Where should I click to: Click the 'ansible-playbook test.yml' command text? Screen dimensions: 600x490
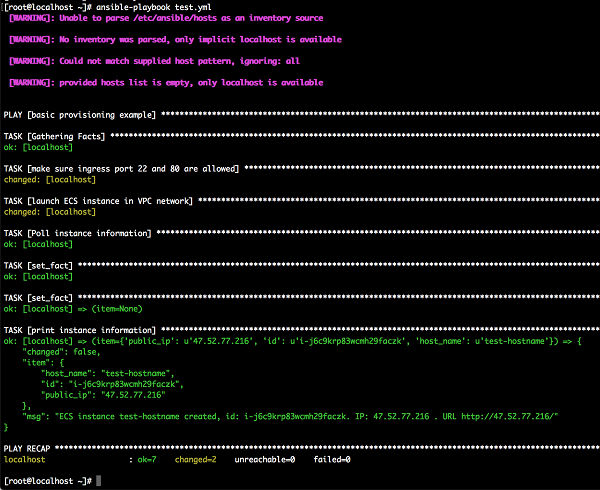tap(153, 7)
